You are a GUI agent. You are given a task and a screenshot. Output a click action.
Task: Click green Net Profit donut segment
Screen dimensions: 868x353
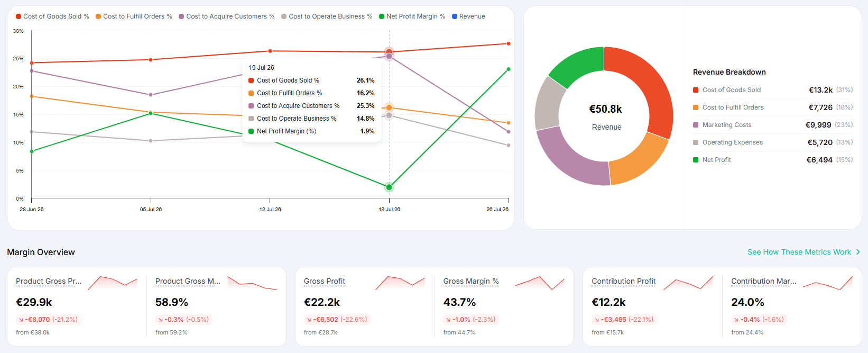(x=579, y=65)
